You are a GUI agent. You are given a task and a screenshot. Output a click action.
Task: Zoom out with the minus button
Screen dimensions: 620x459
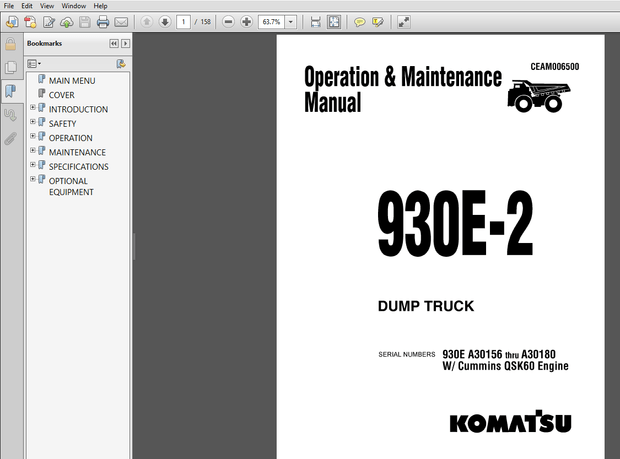(229, 21)
